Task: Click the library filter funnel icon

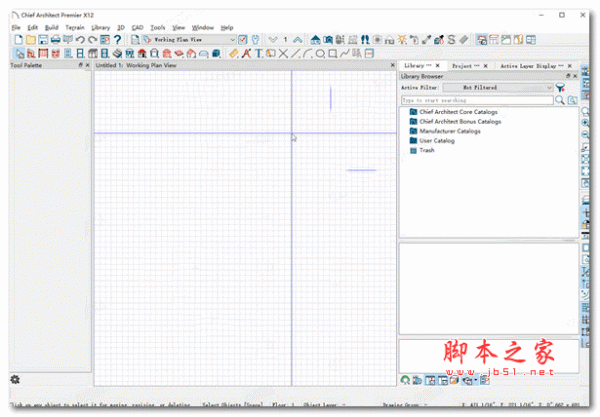Action: point(561,88)
